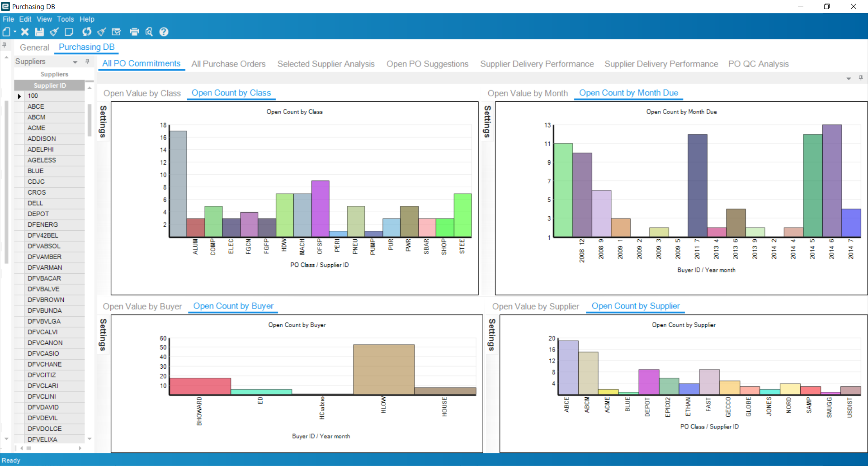This screenshot has width=868, height=466.
Task: Select the Open Count by Supplier tab
Action: pos(636,306)
